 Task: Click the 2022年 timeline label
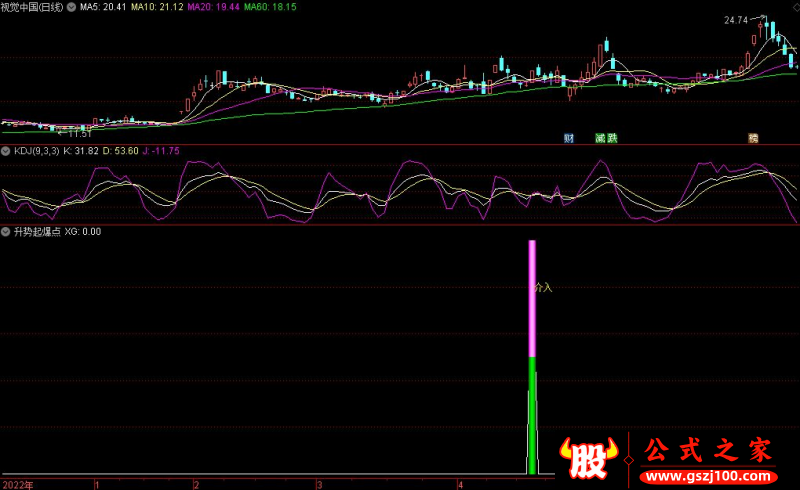(x=17, y=484)
